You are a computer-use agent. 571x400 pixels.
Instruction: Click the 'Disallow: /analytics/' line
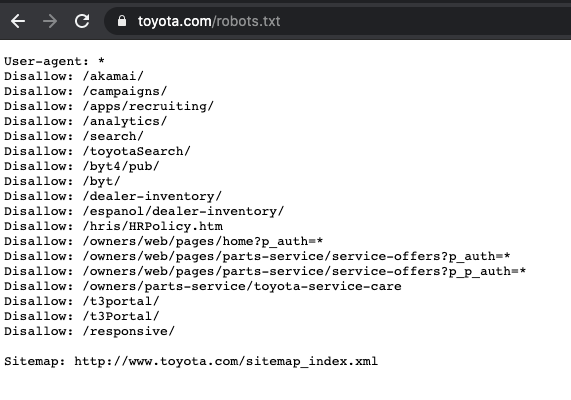click(x=86, y=121)
